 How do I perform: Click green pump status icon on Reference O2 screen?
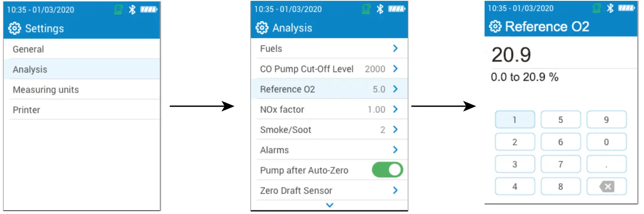[597, 8]
